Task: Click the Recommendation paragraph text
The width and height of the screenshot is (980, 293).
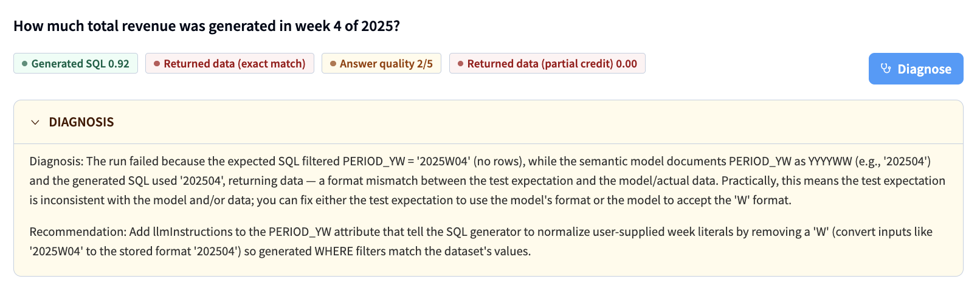Action: pos(481,241)
